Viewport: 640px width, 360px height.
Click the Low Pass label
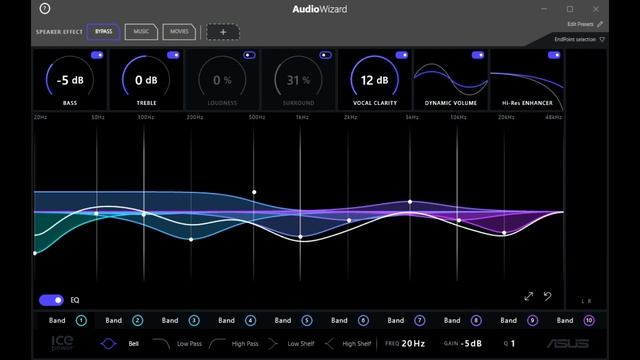pos(189,344)
